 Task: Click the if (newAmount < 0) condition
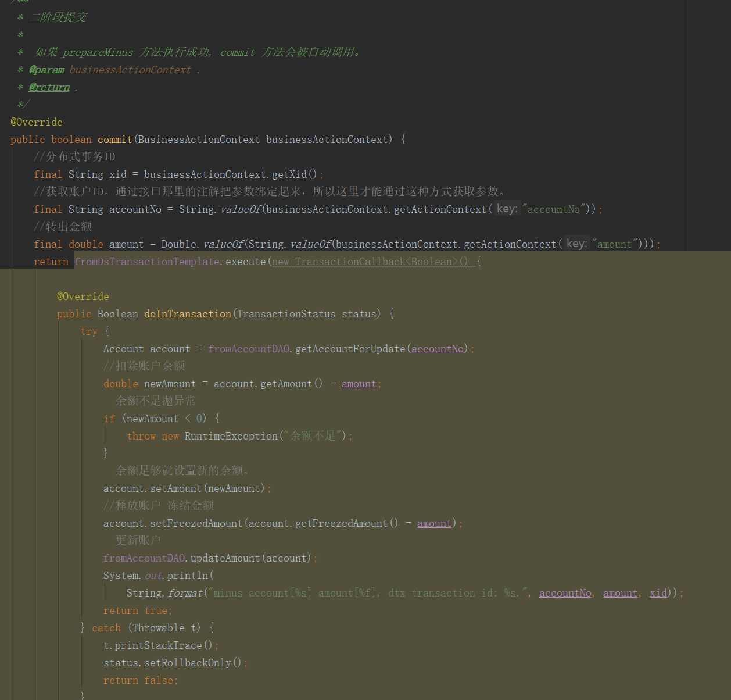click(x=155, y=419)
